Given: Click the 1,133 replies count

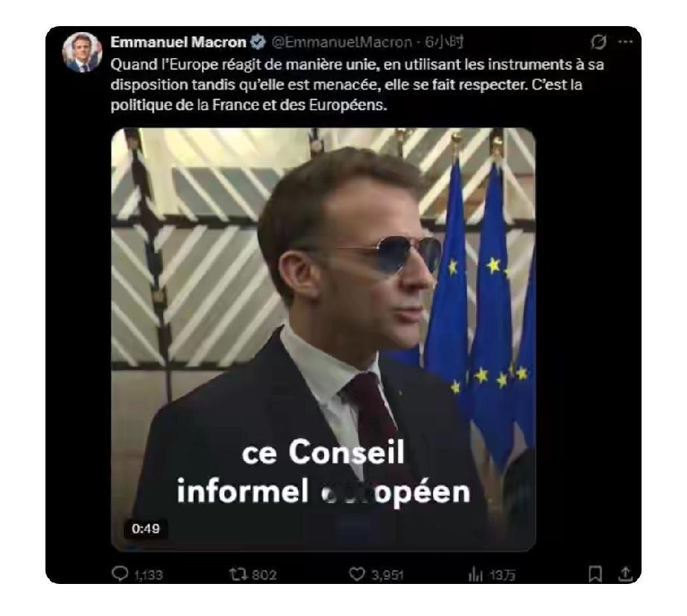Looking at the screenshot, I should click(x=148, y=575).
